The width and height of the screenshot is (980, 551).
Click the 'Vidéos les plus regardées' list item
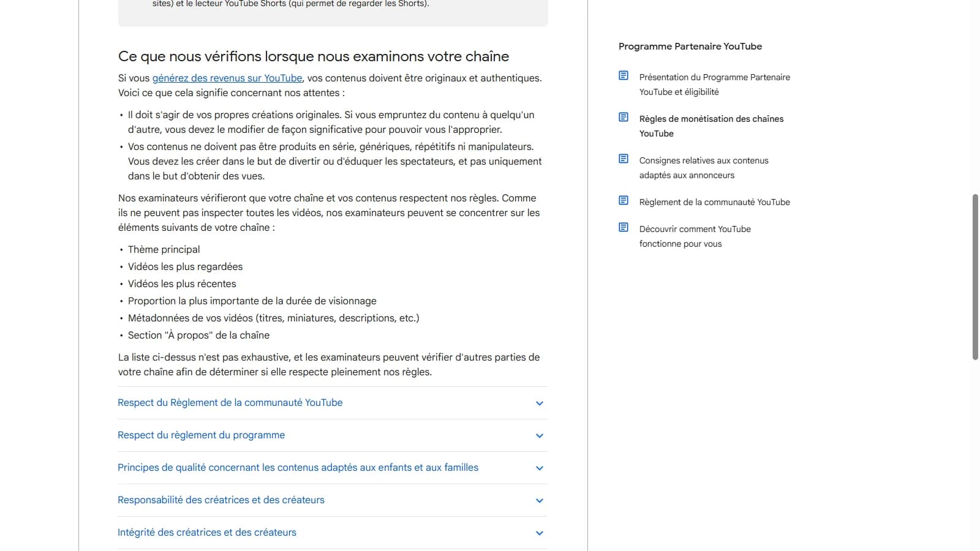(x=186, y=266)
